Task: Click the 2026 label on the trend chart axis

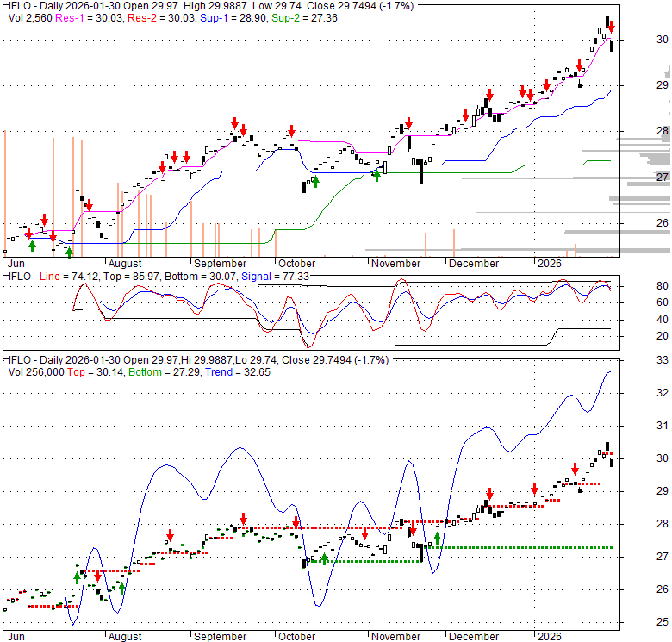Action: coord(549,636)
